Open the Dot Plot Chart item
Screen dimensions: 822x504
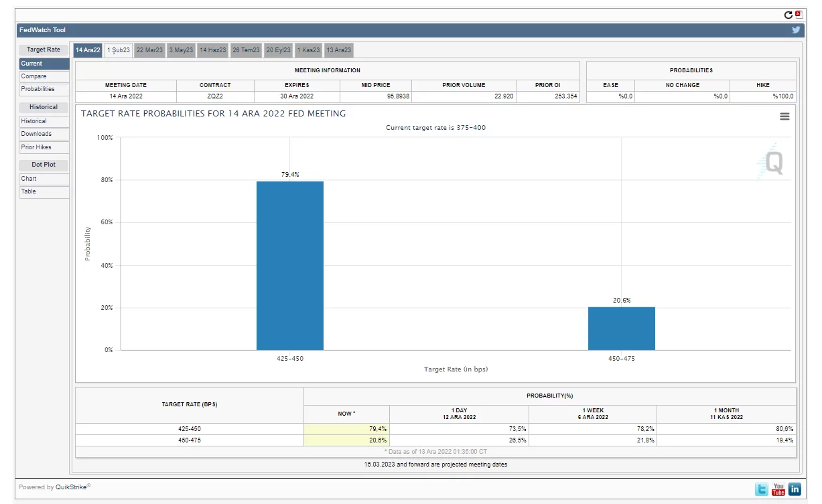point(44,179)
